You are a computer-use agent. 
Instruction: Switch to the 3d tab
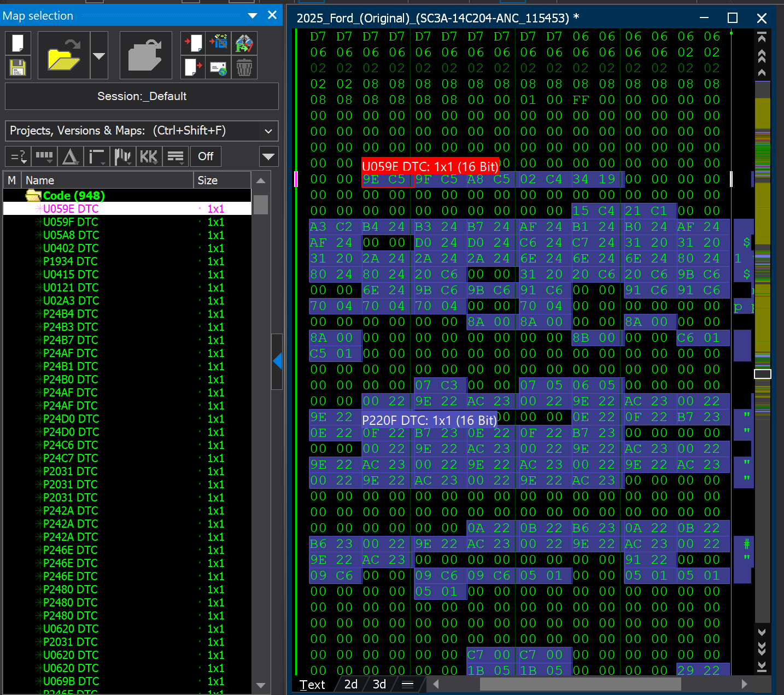[379, 684]
